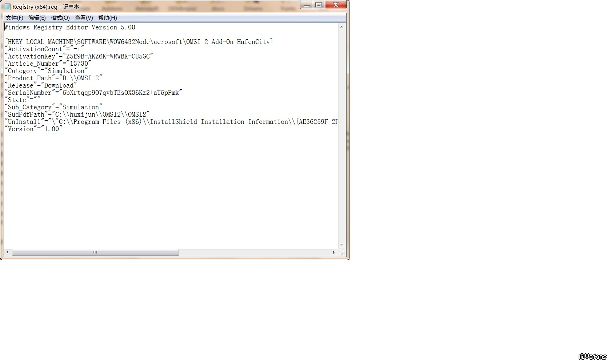
Task: Open the 格式(O) menu
Action: [x=60, y=18]
